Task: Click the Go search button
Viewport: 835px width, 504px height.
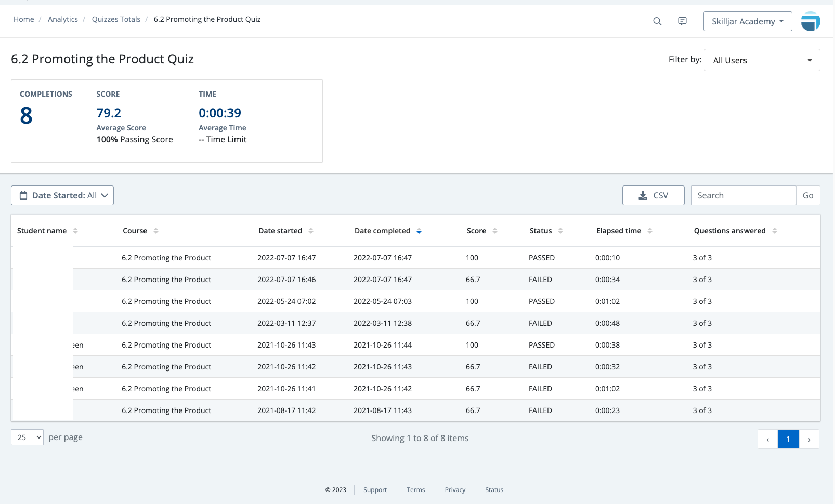Action: 808,195
